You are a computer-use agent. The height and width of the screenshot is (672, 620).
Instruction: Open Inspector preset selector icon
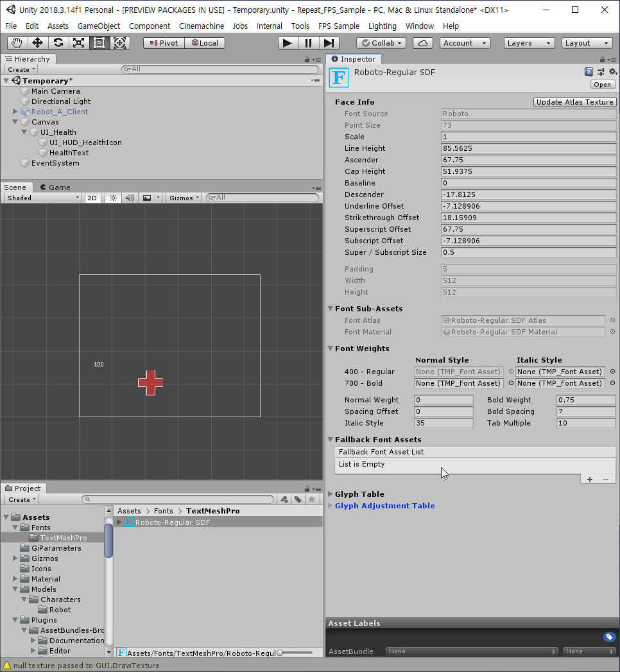coord(601,72)
